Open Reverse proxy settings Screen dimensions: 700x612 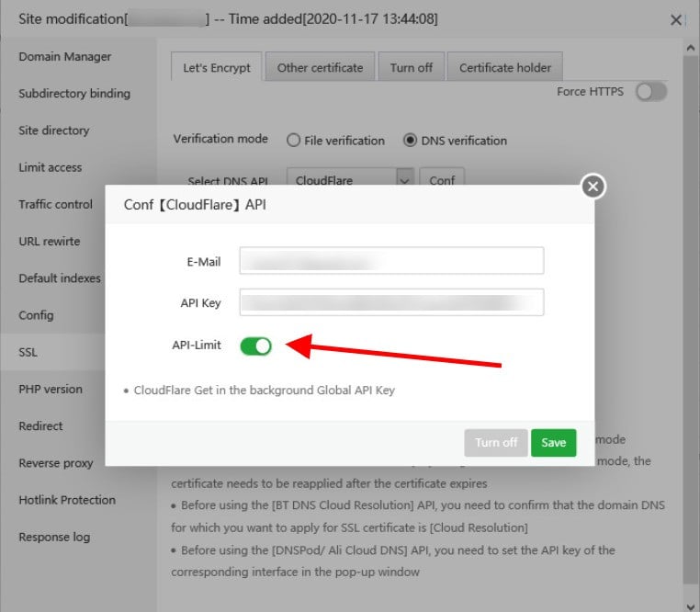point(56,463)
